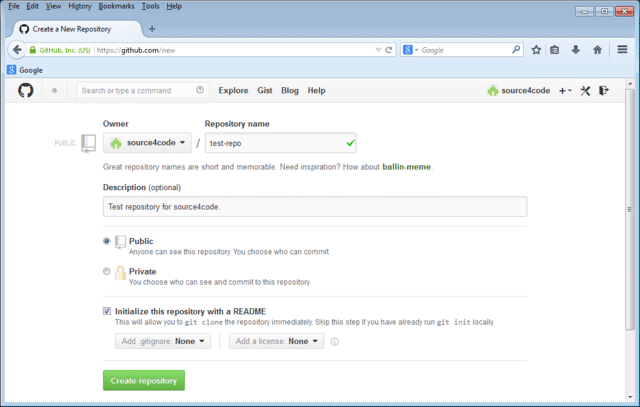Open the Firefox hamburger menu
Image resolution: width=640 pixels, height=407 pixels.
622,49
